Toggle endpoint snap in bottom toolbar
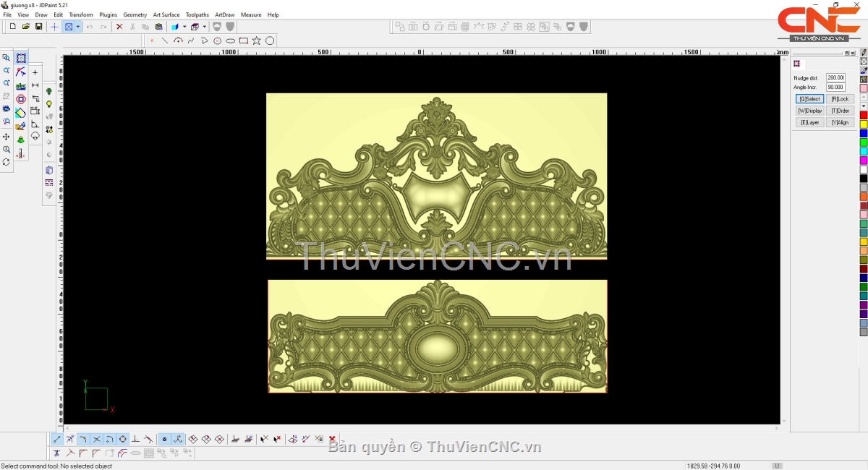This screenshot has height=470, width=868. coord(57,439)
